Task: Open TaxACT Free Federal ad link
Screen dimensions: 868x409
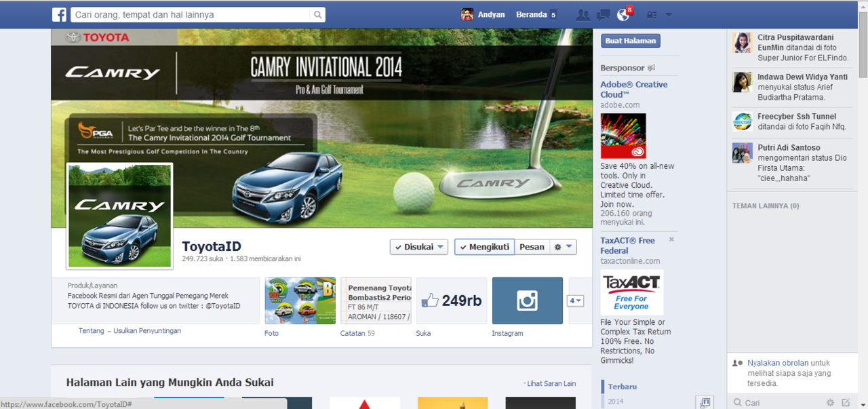Action: [x=627, y=245]
